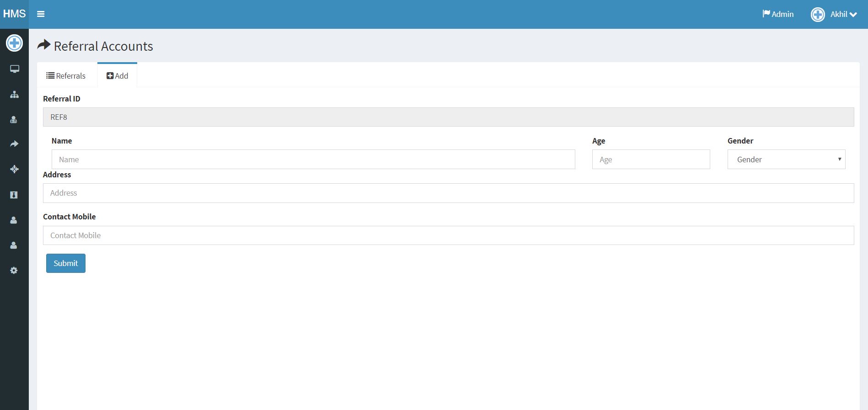Open the sitemap hierarchy icon in sidebar

15,95
